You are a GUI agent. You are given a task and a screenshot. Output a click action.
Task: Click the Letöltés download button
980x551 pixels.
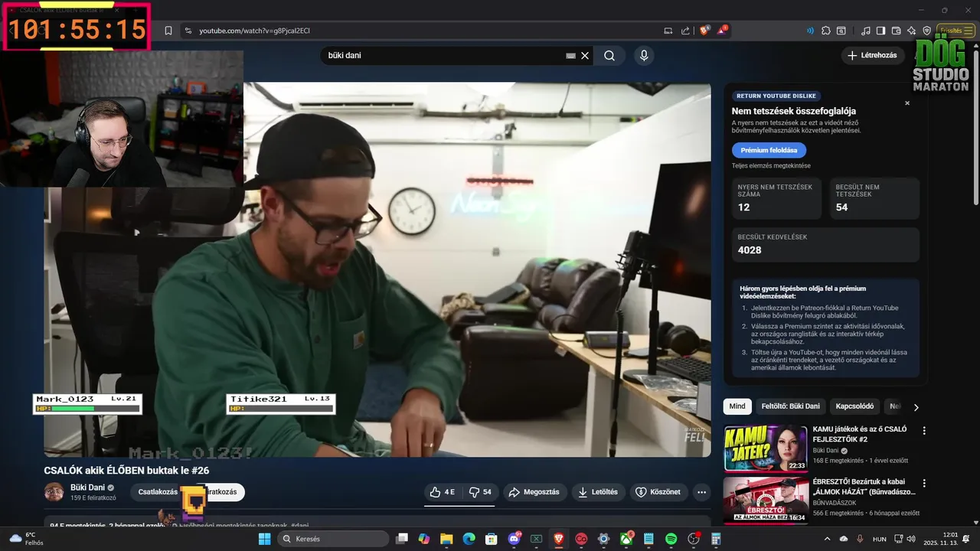[598, 492]
